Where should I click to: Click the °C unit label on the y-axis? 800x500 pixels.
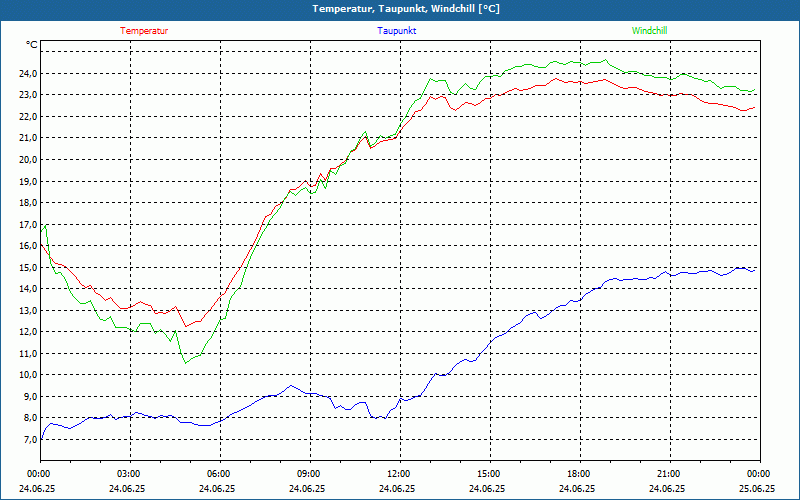point(31,45)
